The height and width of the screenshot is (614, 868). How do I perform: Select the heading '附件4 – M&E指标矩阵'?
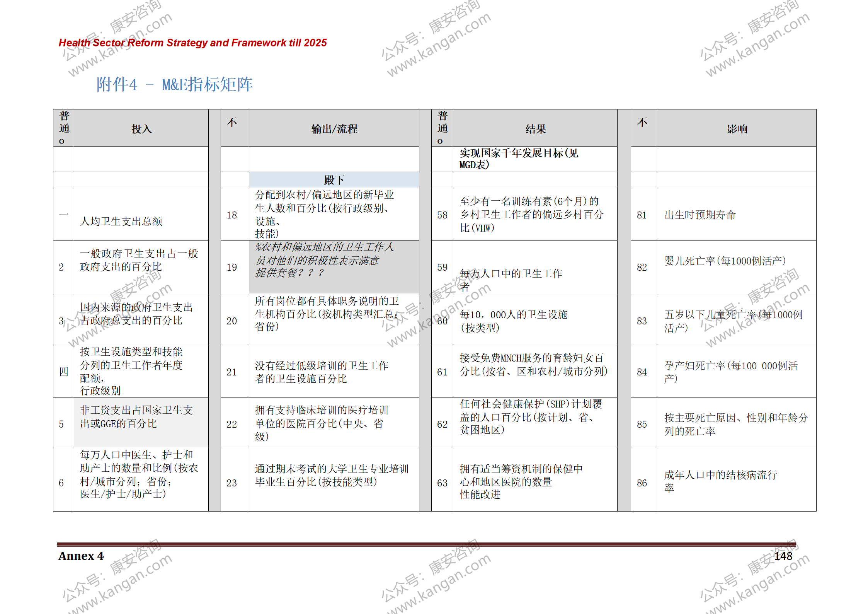tap(174, 84)
